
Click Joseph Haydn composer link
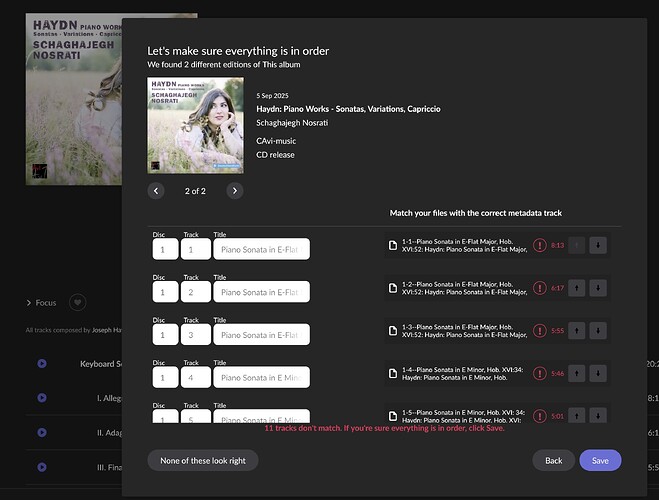click(x=107, y=330)
